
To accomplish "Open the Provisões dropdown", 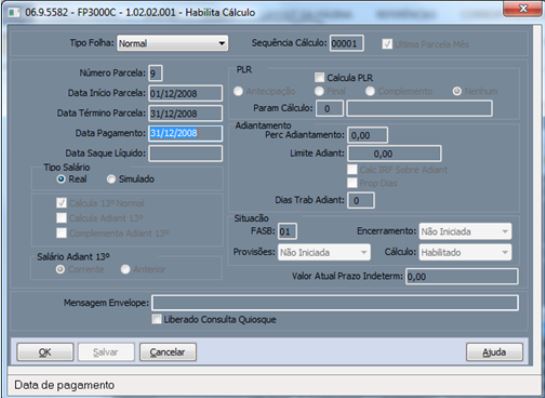I will [x=324, y=252].
